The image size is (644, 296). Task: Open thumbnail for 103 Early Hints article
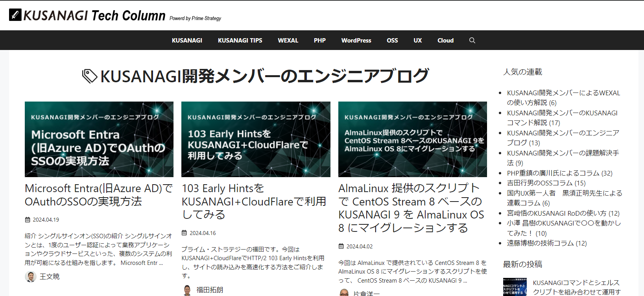point(256,139)
